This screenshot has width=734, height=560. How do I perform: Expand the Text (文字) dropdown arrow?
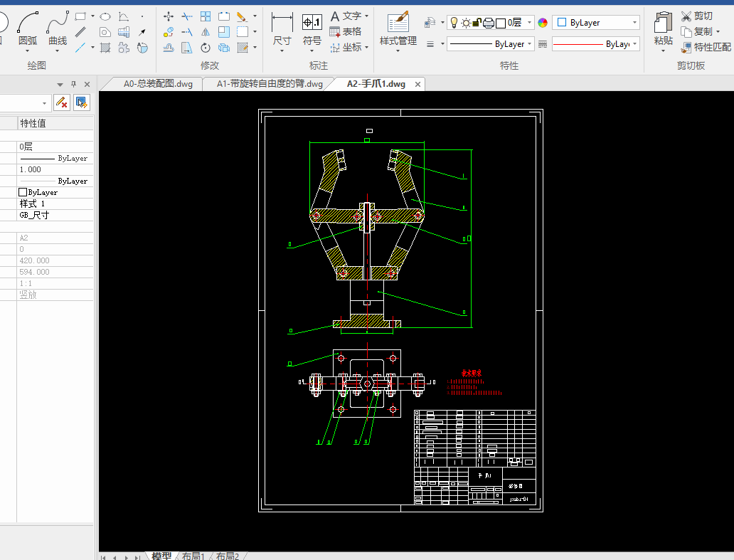point(366,16)
